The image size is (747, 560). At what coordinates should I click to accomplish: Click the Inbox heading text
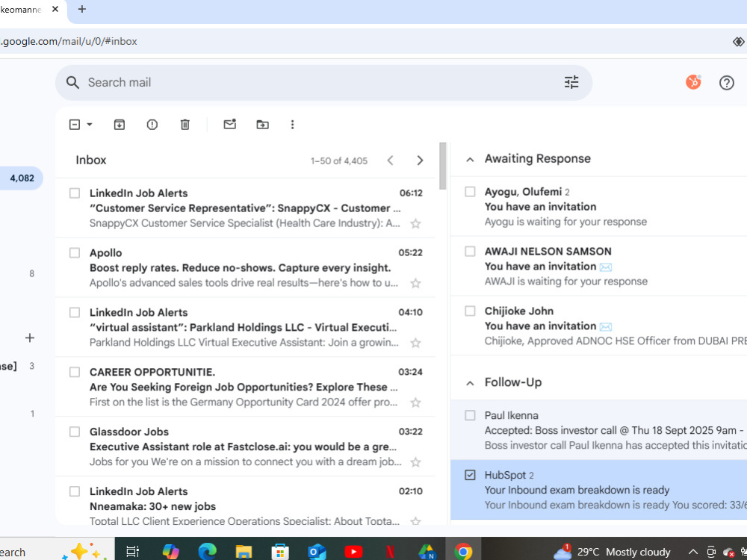tap(90, 160)
